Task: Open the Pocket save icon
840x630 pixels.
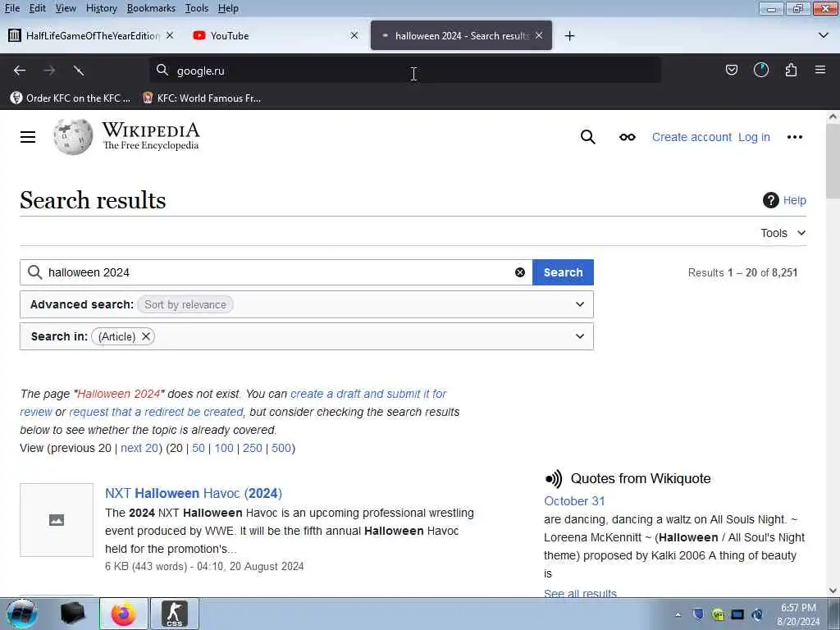Action: point(731,71)
